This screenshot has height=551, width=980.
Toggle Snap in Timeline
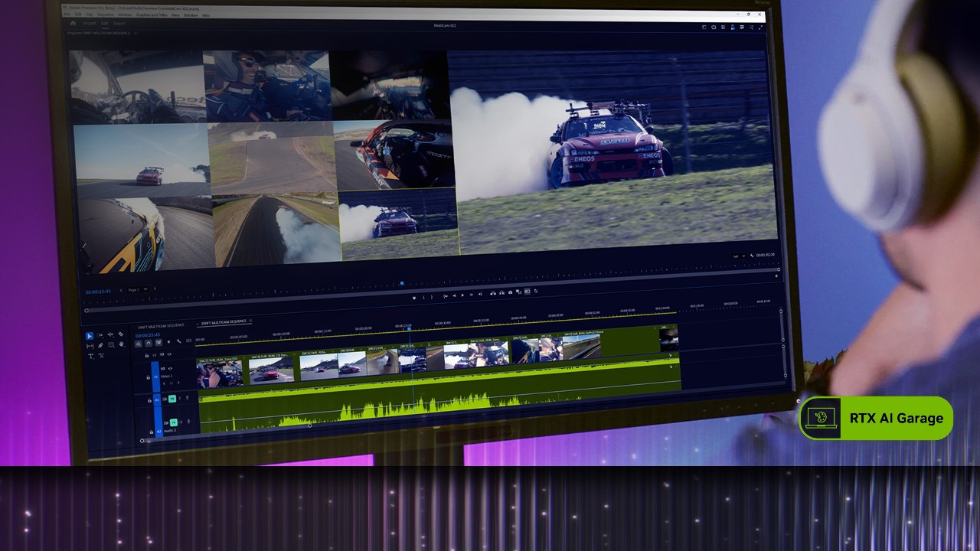point(149,343)
